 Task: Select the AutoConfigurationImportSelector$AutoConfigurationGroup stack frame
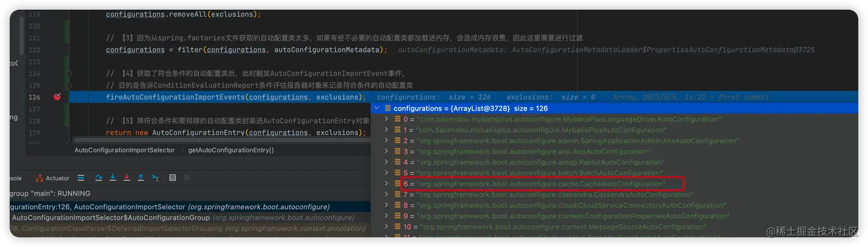click(x=190, y=218)
